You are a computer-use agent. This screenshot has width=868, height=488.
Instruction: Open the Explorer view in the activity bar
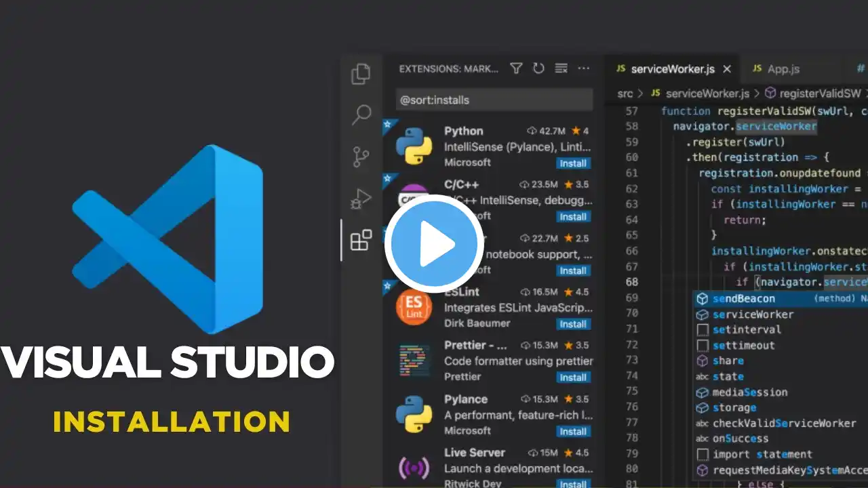361,74
